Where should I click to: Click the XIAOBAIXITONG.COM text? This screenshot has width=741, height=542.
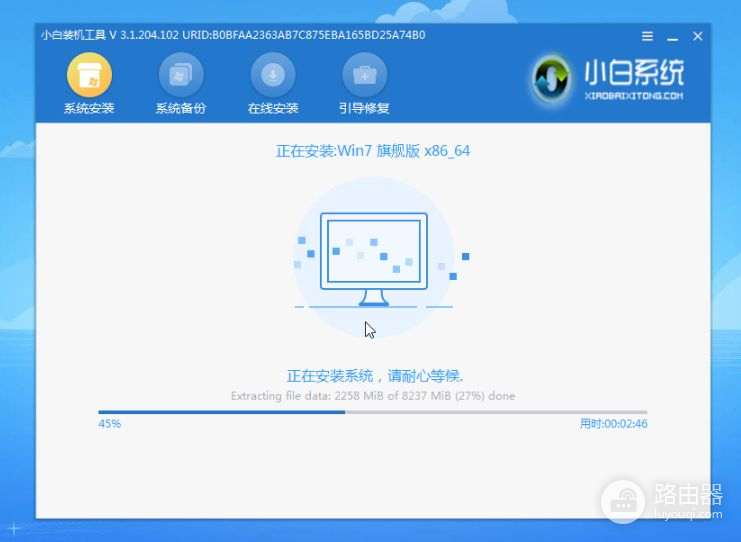634,96
